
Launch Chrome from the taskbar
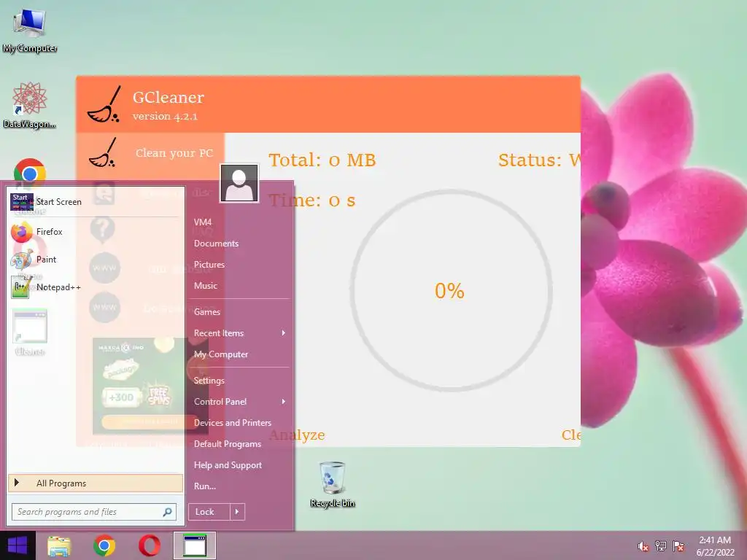coord(104,545)
